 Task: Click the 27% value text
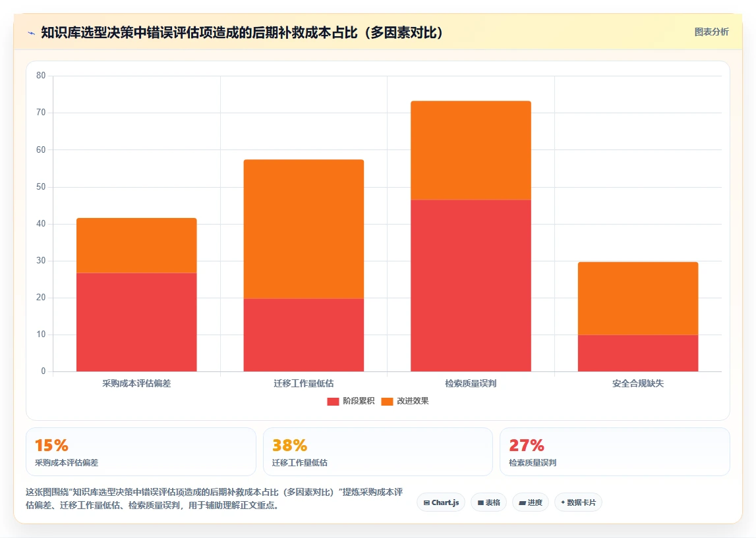(x=527, y=445)
